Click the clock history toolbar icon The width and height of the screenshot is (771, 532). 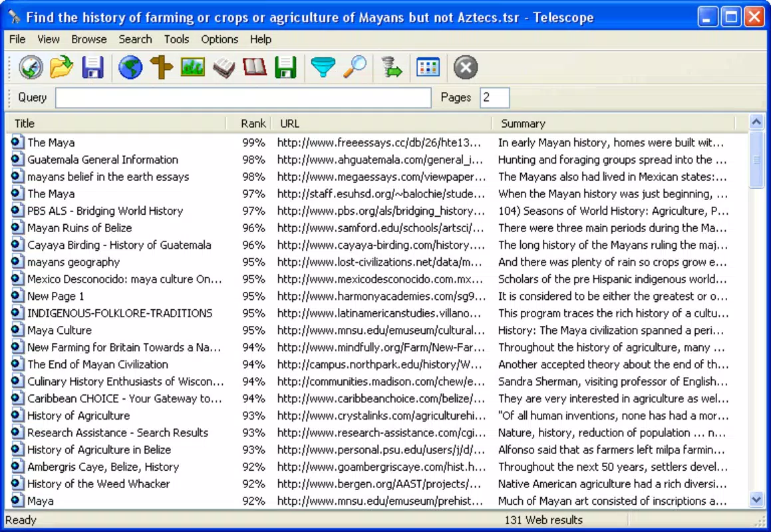[x=31, y=67]
